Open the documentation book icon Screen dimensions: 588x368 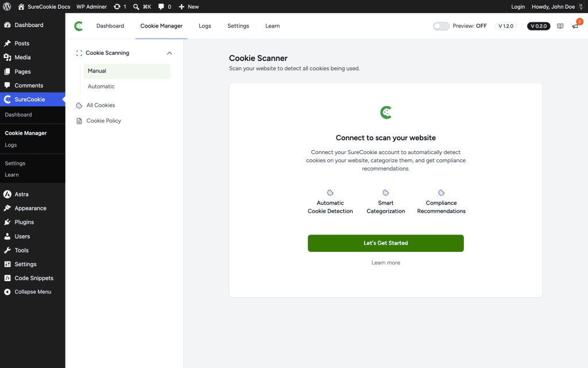pos(560,26)
